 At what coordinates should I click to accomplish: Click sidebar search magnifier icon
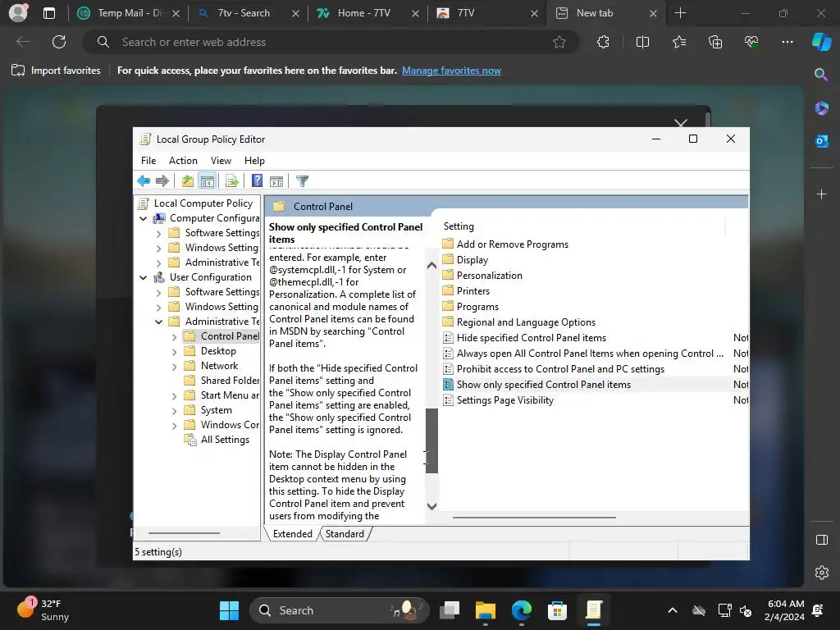[820, 75]
